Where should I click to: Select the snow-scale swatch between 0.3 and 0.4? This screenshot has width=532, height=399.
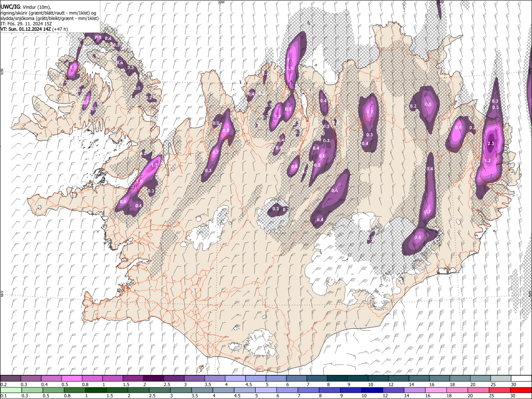coord(31,379)
